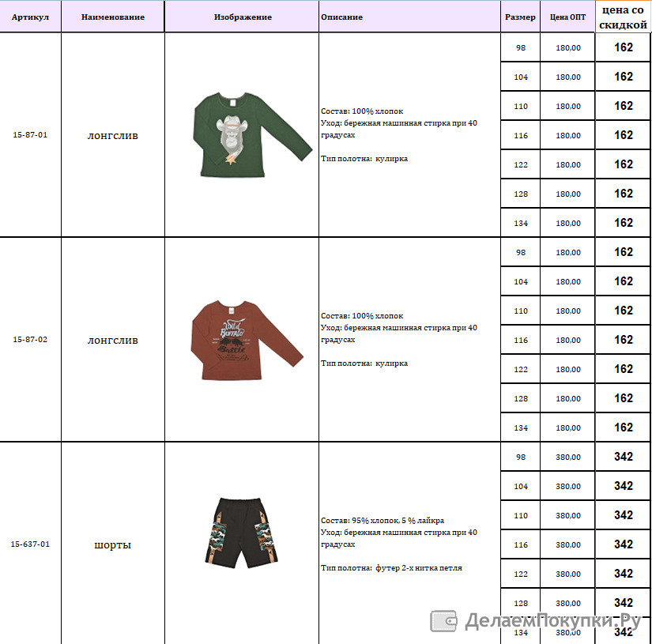652x644 pixels.
Task: Select the description text of article 15-87-01
Action: pos(399,134)
